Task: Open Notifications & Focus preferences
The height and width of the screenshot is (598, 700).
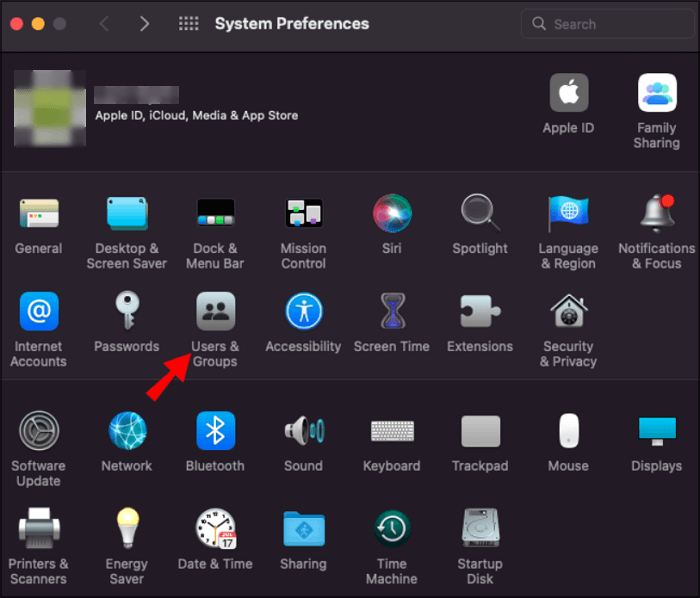Action: pos(656,214)
